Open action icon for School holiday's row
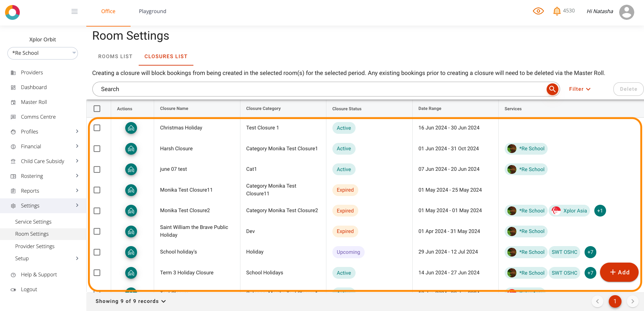This screenshot has height=311, width=644. click(131, 252)
